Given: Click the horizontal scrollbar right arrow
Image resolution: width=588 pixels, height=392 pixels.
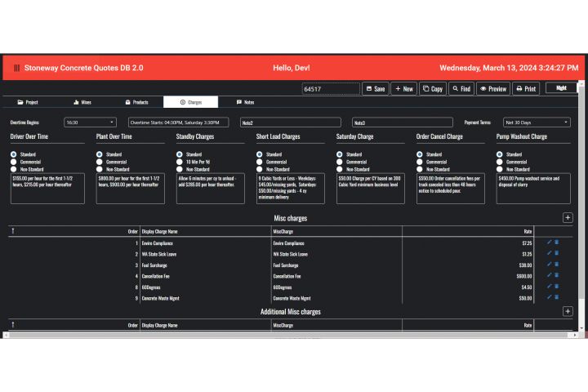Looking at the screenshot, I should click(x=575, y=335).
